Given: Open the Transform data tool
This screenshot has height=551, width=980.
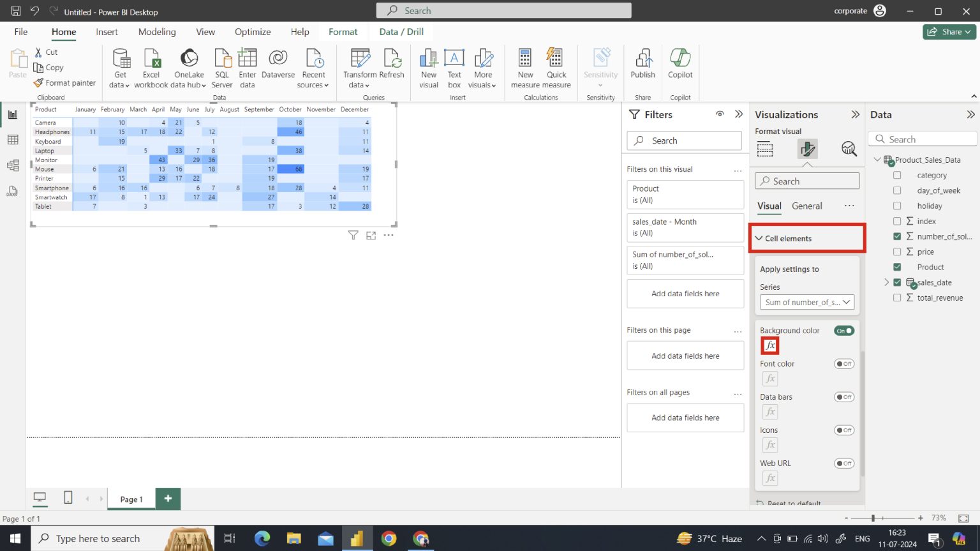Looking at the screenshot, I should tap(359, 67).
